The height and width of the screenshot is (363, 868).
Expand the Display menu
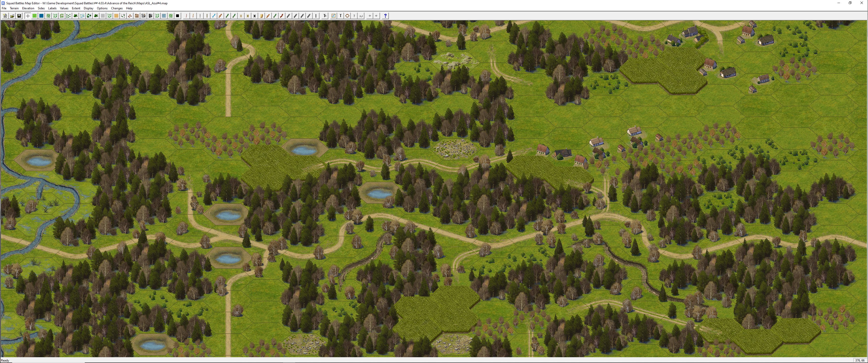(88, 8)
